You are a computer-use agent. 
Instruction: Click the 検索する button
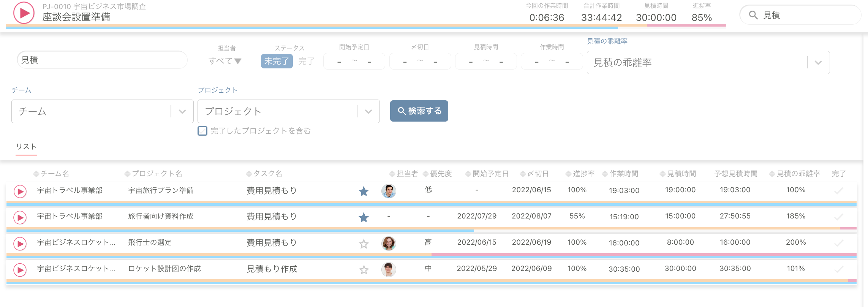click(x=419, y=111)
